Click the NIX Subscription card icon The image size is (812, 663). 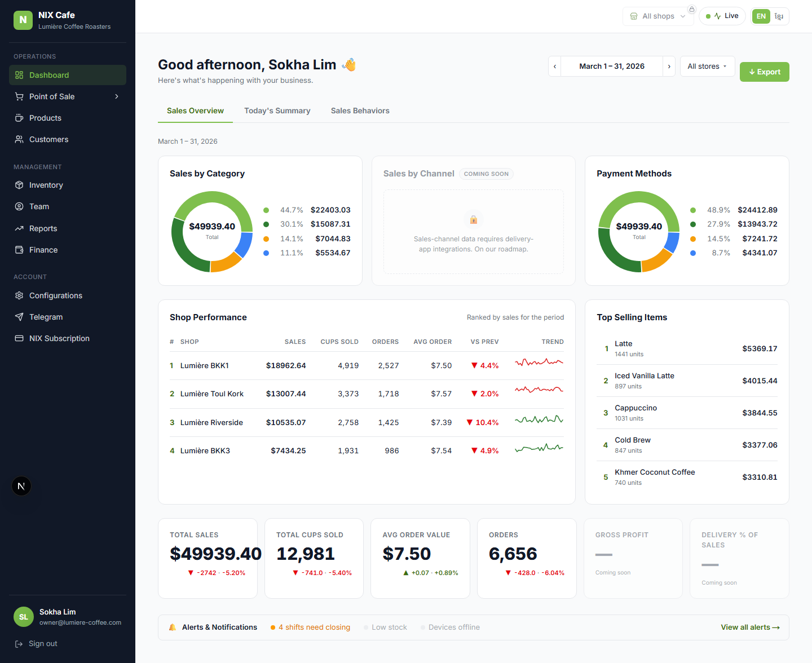(x=19, y=338)
